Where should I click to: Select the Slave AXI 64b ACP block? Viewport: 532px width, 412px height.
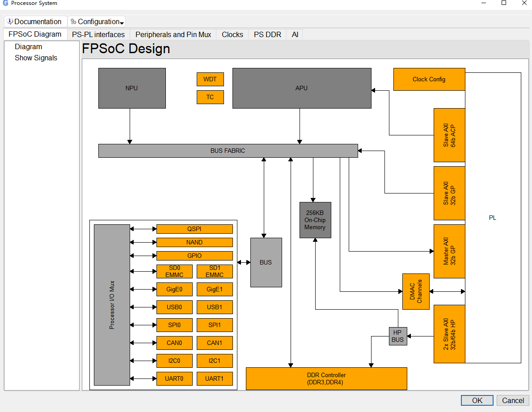[x=450, y=135]
